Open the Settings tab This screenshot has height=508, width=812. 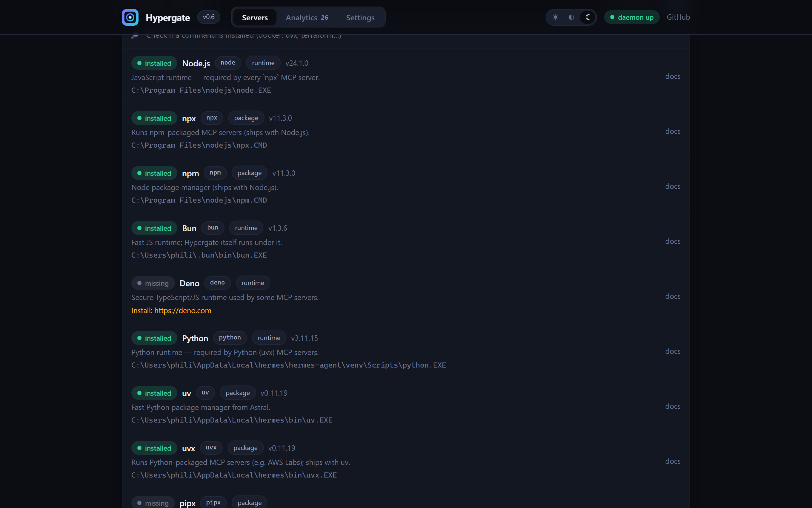pyautogui.click(x=360, y=17)
